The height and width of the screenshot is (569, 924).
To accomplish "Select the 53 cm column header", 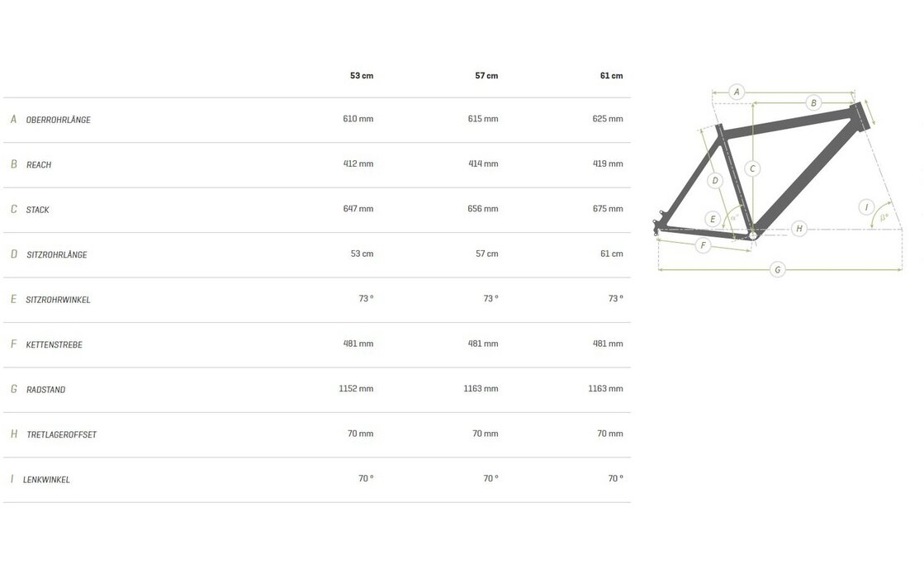I will point(362,76).
